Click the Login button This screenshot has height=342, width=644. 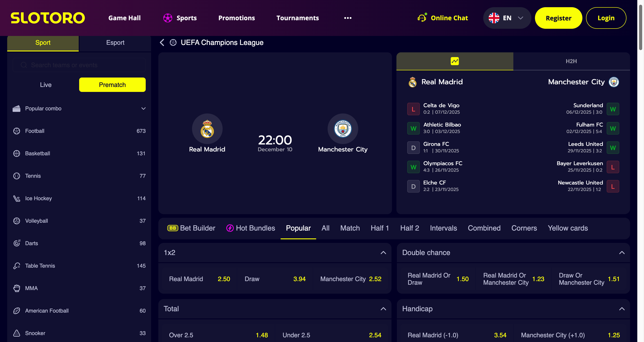(x=606, y=18)
